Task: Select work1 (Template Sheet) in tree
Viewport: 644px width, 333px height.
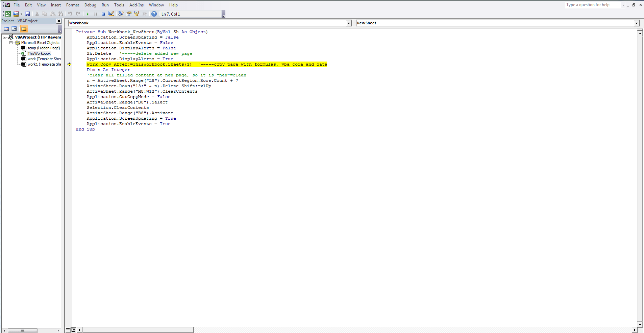Action: 44,64
